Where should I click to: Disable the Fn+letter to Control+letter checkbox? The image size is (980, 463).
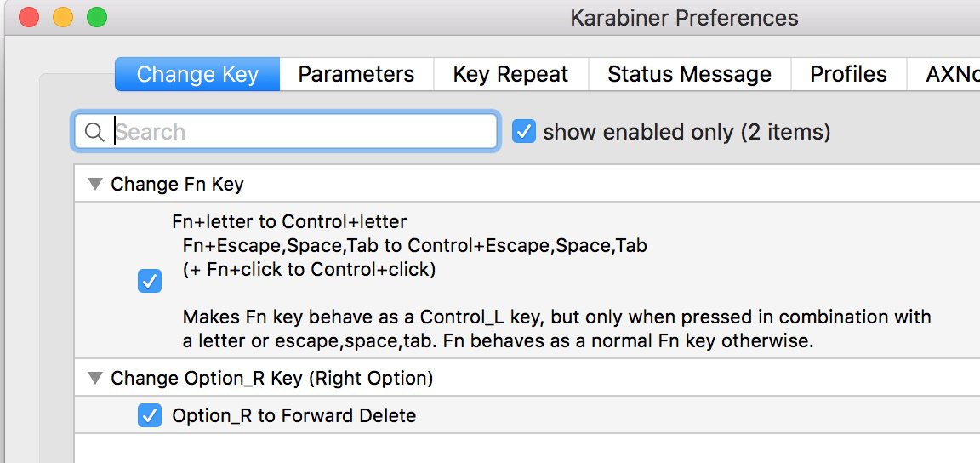tap(150, 281)
